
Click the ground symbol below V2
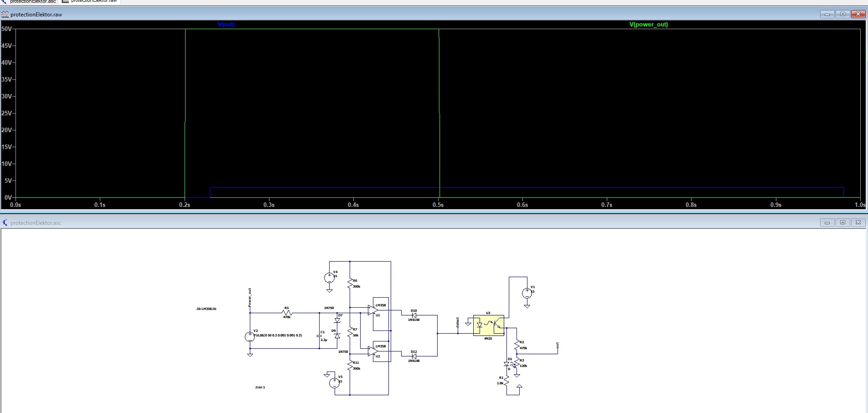click(250, 354)
